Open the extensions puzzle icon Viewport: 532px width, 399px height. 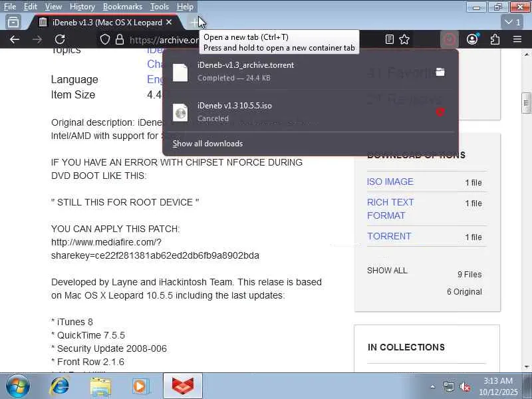pyautogui.click(x=495, y=40)
